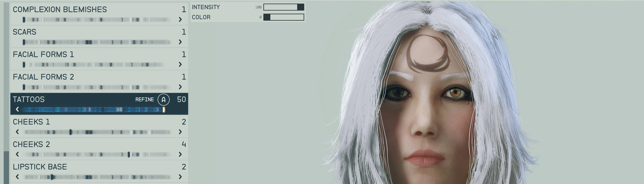Select the CHEEKS 1 row label
This screenshot has width=644, height=184.
point(31,122)
